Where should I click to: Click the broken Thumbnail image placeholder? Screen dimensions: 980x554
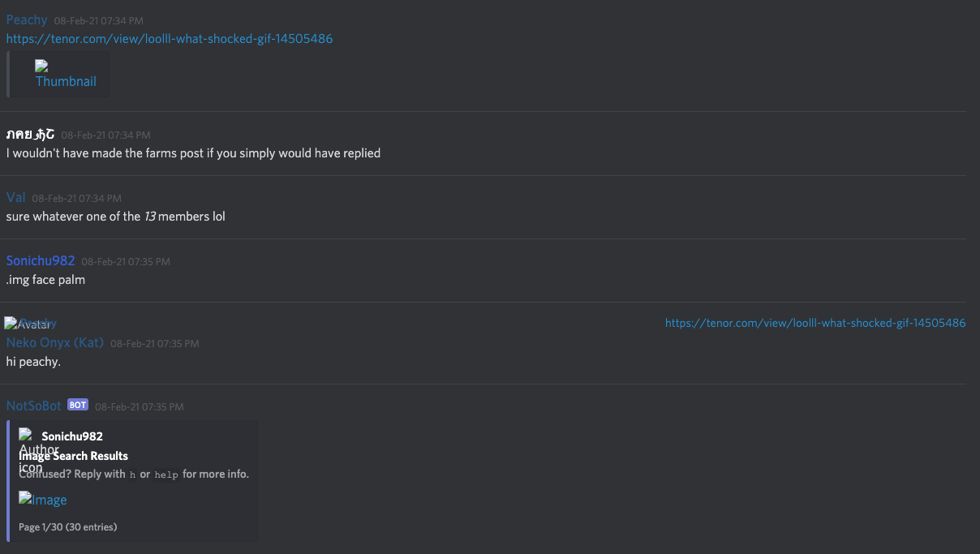(x=65, y=75)
